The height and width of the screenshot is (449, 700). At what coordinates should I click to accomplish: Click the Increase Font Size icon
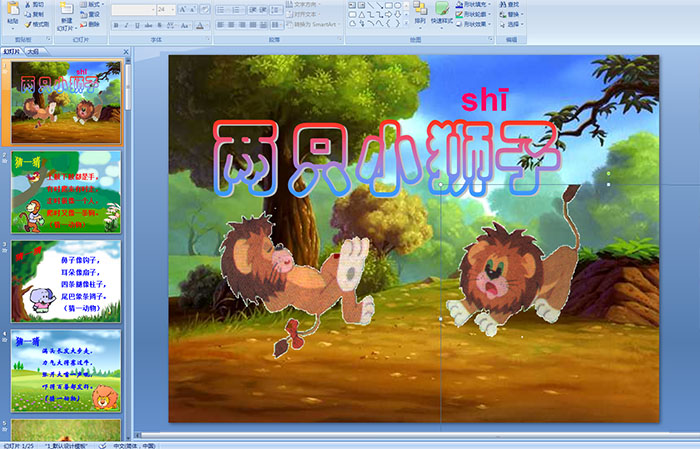tap(183, 10)
